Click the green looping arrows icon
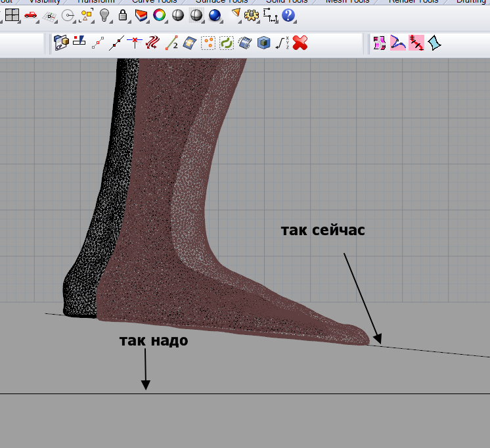Viewport: 490px width, 448px height. [227, 43]
